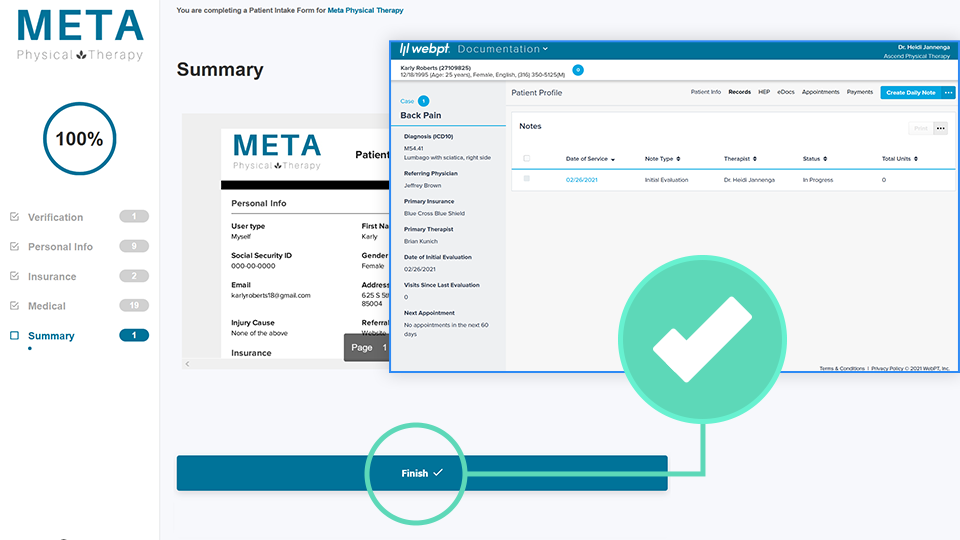960x540 pixels.
Task: Sort notes by Date of Service
Action: 590,159
